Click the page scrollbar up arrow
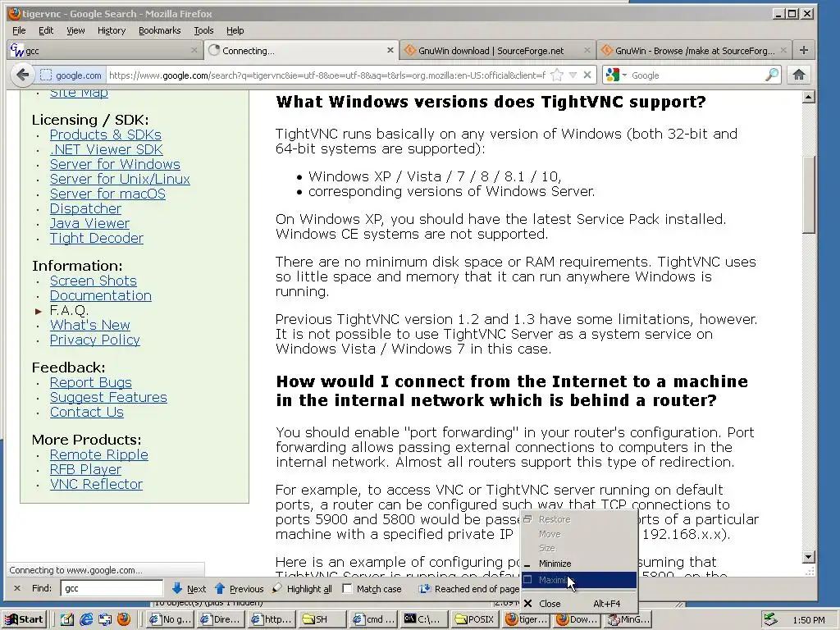The width and height of the screenshot is (840, 630). [809, 97]
